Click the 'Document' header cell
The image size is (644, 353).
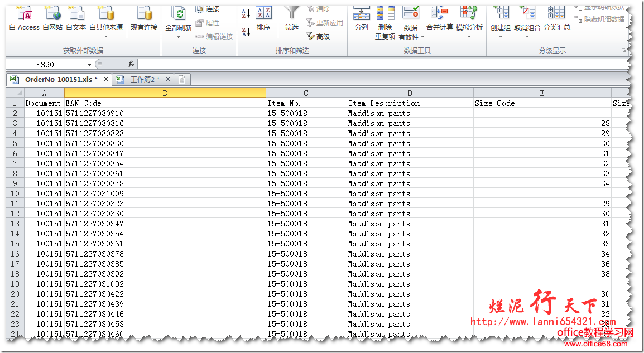coord(44,103)
